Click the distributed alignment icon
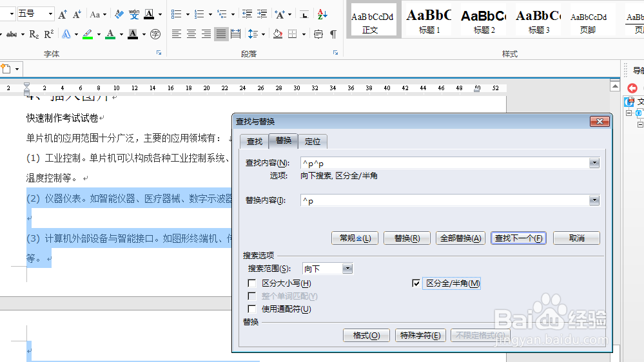The width and height of the screenshot is (644, 362). (x=236, y=34)
